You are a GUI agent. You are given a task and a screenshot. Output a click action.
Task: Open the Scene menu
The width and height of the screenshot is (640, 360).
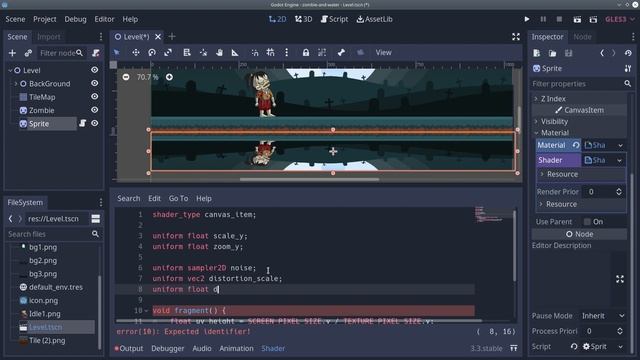(x=15, y=19)
